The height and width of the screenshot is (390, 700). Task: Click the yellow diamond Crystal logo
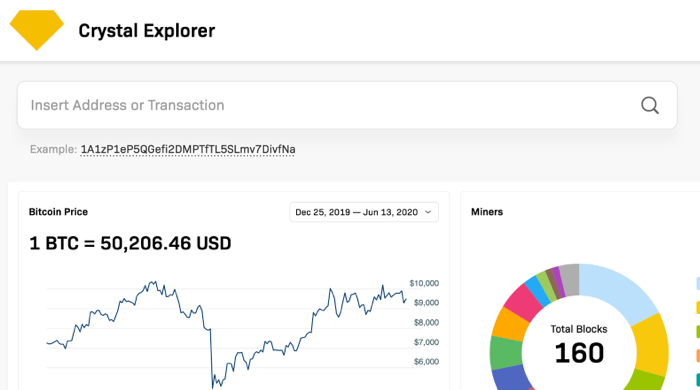(37, 30)
